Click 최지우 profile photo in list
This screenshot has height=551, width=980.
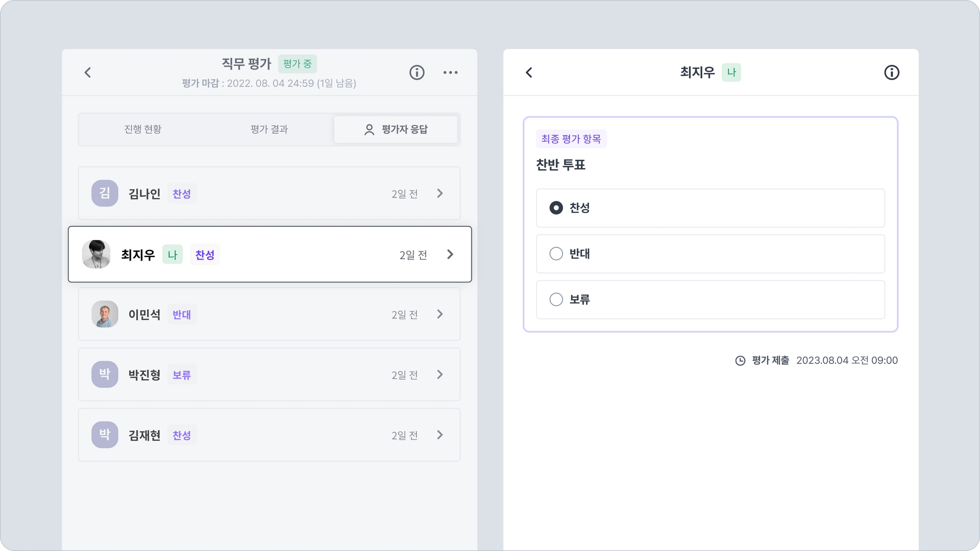point(96,254)
